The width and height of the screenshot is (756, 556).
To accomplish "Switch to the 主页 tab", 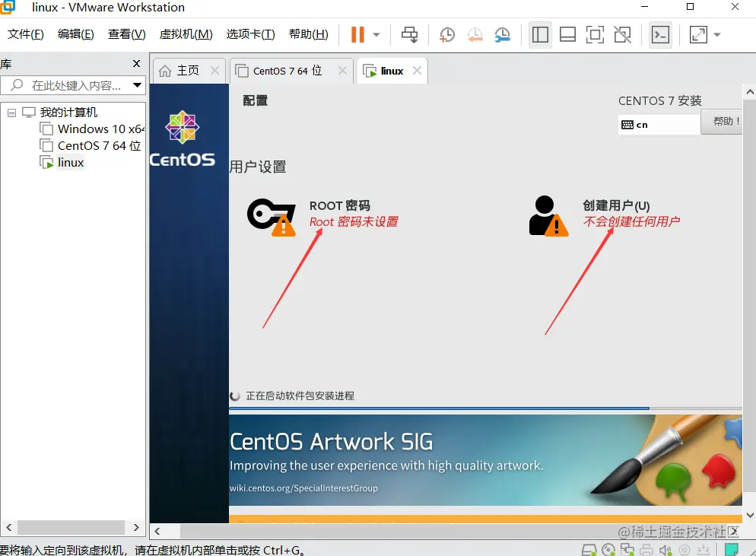I will tap(188, 71).
